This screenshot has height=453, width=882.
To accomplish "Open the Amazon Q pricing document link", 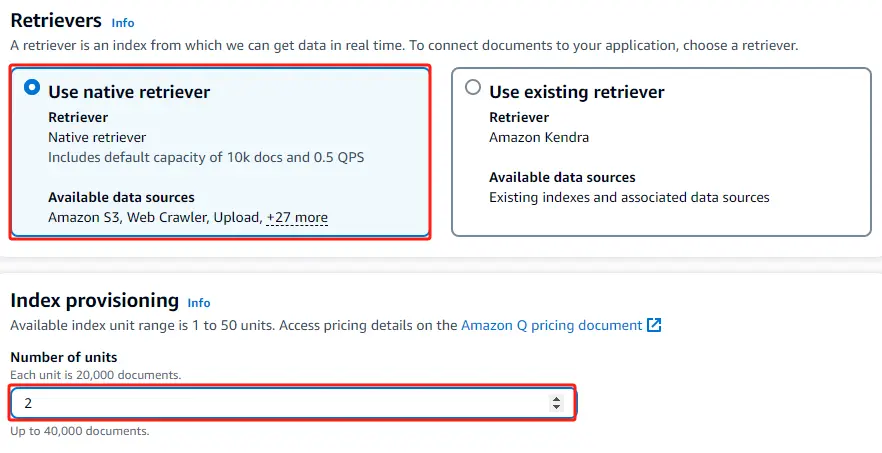I will tap(551, 325).
